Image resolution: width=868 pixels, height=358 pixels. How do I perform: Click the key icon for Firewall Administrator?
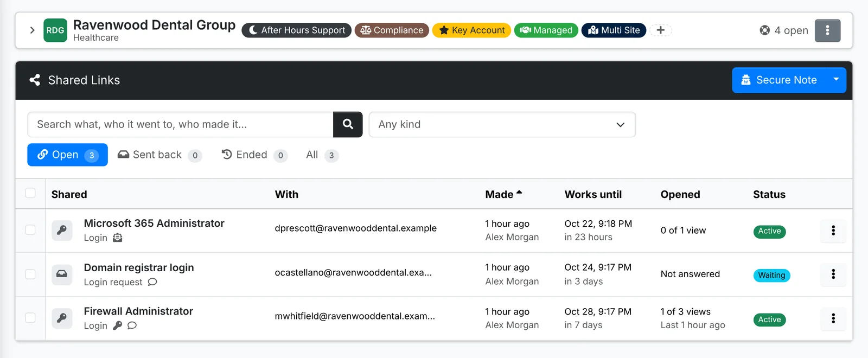[x=62, y=318]
